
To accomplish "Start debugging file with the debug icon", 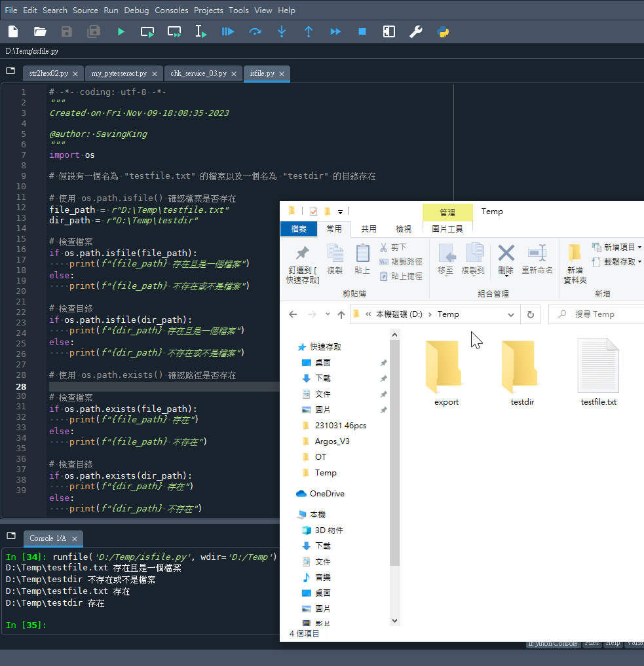I will [228, 31].
